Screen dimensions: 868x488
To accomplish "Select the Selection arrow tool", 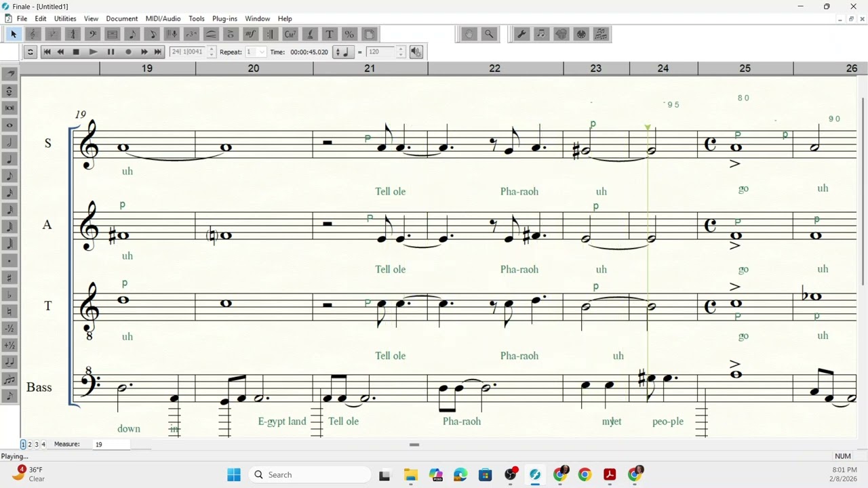I will click(x=14, y=34).
